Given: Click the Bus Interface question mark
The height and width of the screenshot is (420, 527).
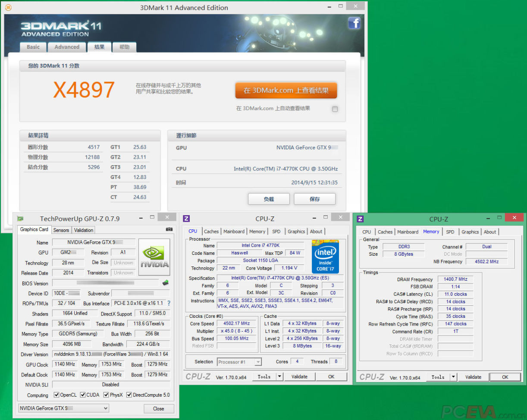Looking at the screenshot, I should (169, 303).
